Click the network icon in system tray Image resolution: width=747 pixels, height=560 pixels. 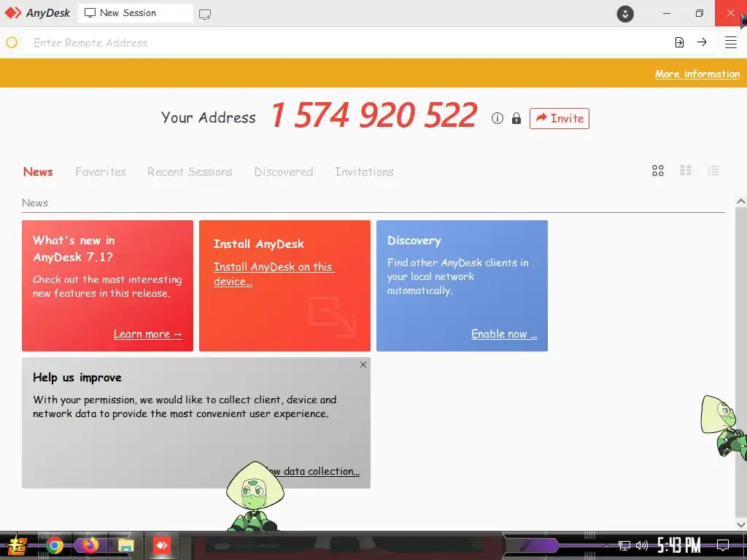[x=624, y=545]
